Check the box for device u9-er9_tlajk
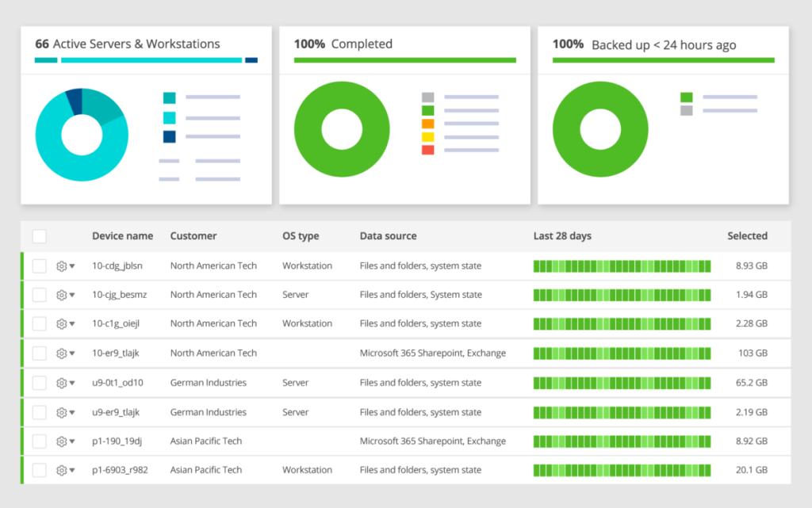Viewport: 812px width, 508px height. (40, 412)
